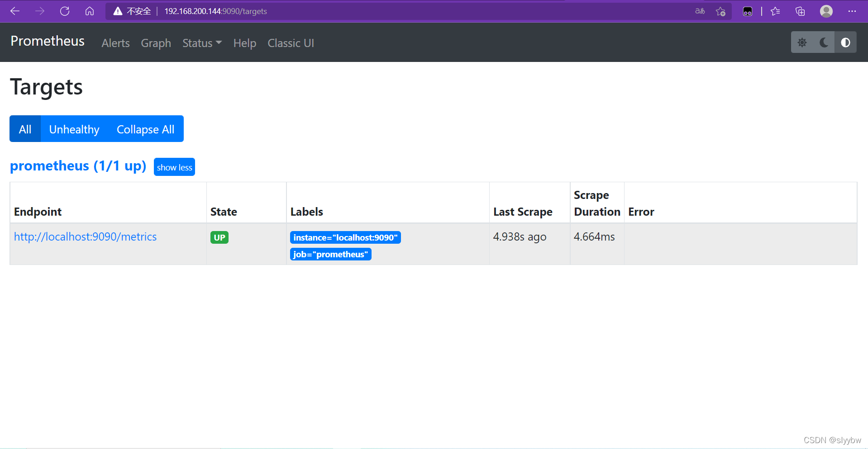Switch to Classic UI
This screenshot has width=868, height=449.
[x=291, y=43]
